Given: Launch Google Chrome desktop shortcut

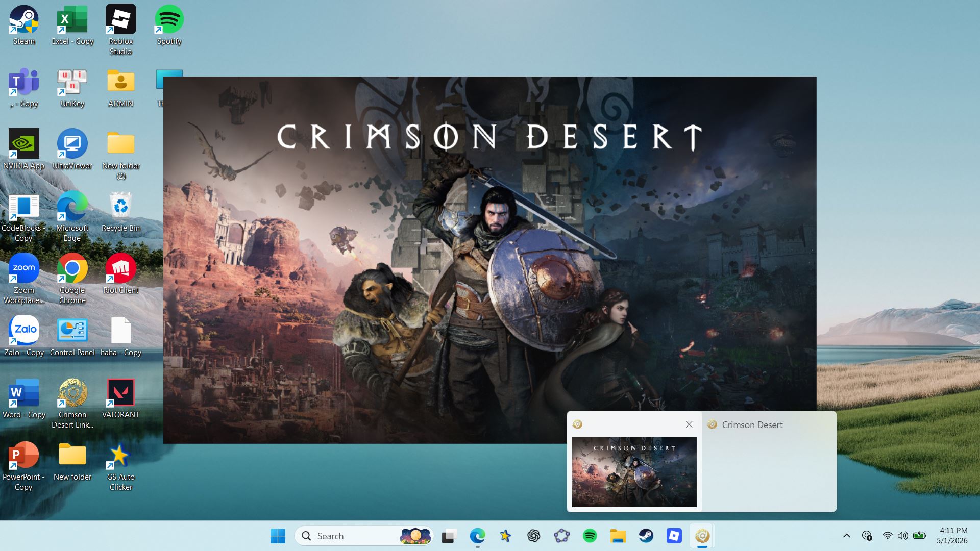Looking at the screenshot, I should click(x=72, y=279).
